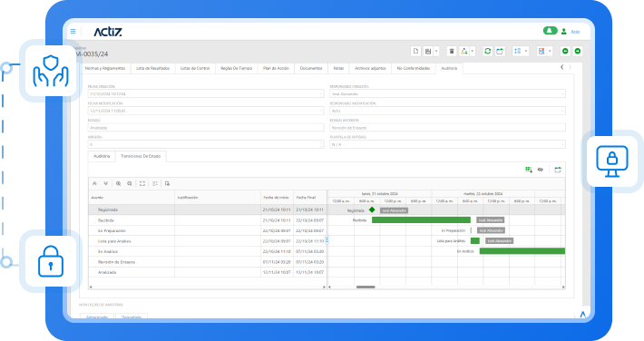Image resolution: width=644 pixels, height=341 pixels.
Task: Toggle the eye visibility icon above Gantt
Action: (541, 170)
